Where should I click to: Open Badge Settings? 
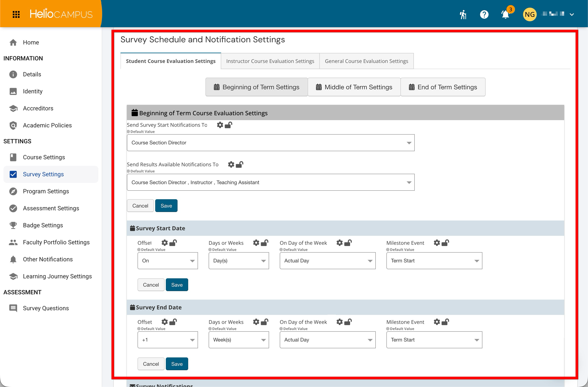click(x=51, y=225)
